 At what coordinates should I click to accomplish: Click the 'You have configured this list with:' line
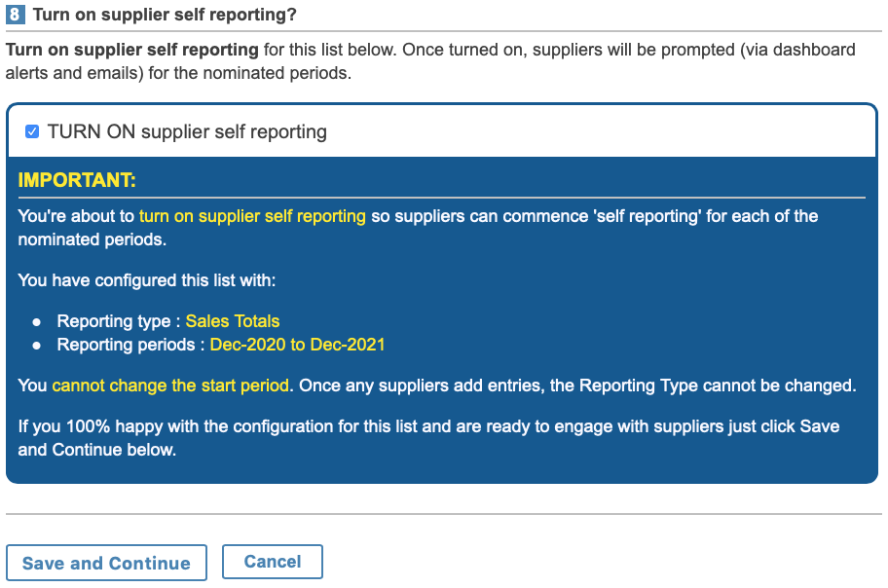[147, 280]
